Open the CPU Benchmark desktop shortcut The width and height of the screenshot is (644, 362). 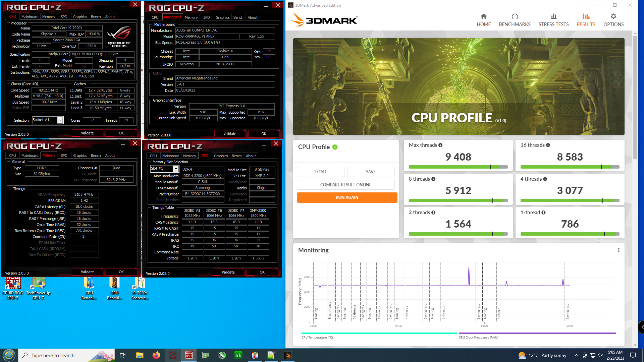tap(89, 288)
